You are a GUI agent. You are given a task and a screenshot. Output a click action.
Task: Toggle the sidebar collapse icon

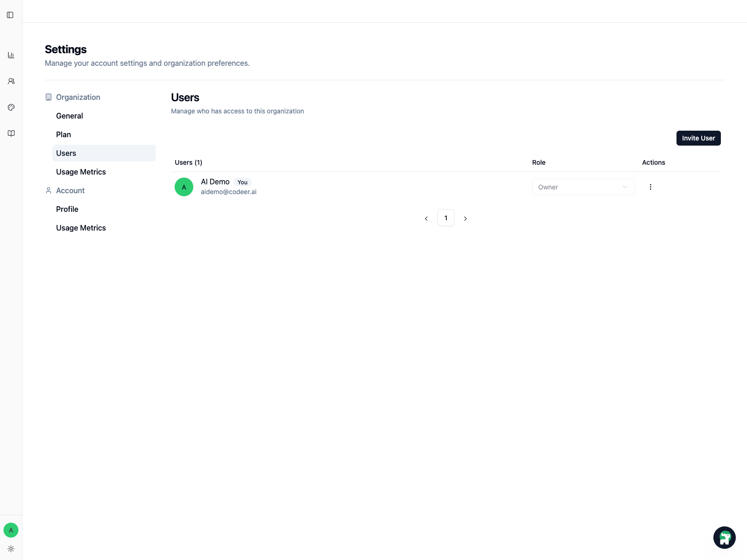(11, 14)
